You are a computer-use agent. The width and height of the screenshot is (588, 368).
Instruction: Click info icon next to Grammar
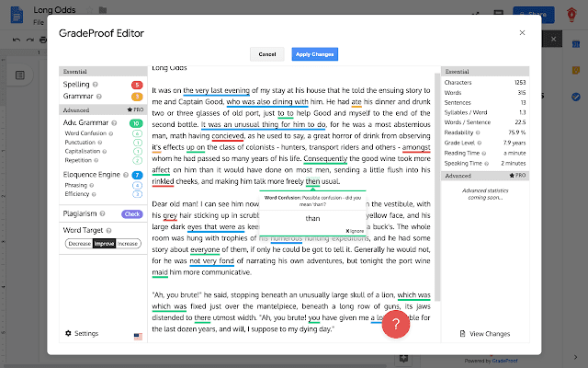tap(99, 97)
